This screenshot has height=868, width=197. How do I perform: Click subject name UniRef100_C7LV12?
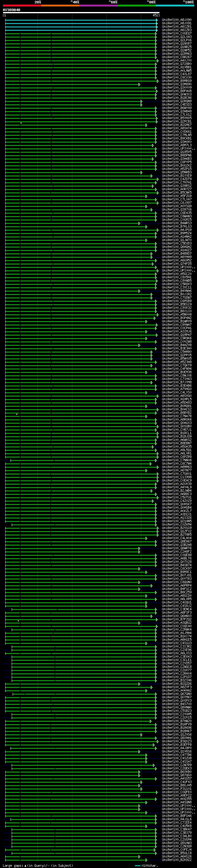pyautogui.click(x=177, y=115)
